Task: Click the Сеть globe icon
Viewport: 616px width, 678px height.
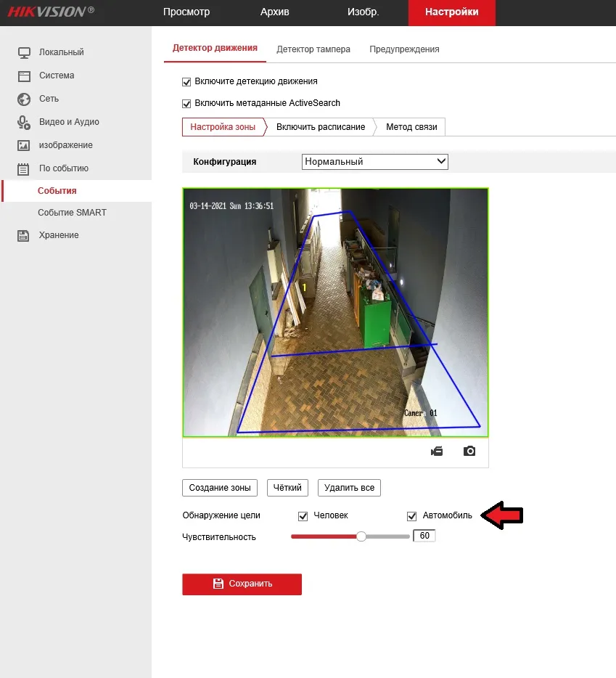Action: 23,99
